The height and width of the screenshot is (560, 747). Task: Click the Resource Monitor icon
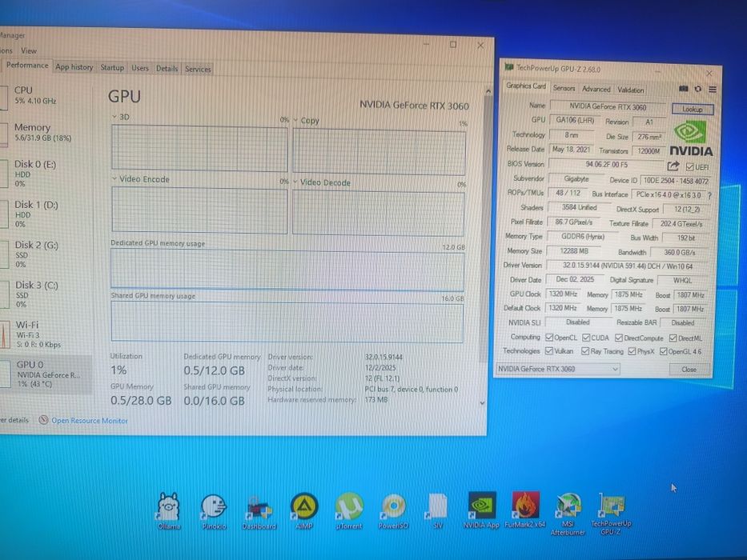pos(43,419)
